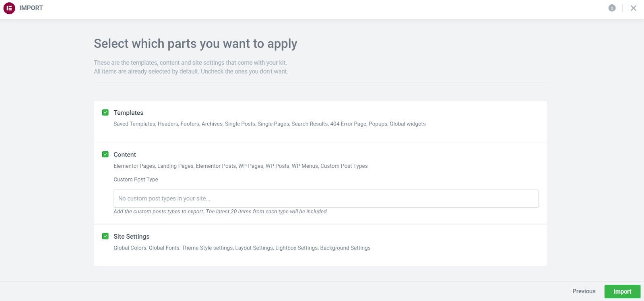Viewport: 644px width, 301px height.
Task: Open the custom post types select field
Action: tap(326, 198)
